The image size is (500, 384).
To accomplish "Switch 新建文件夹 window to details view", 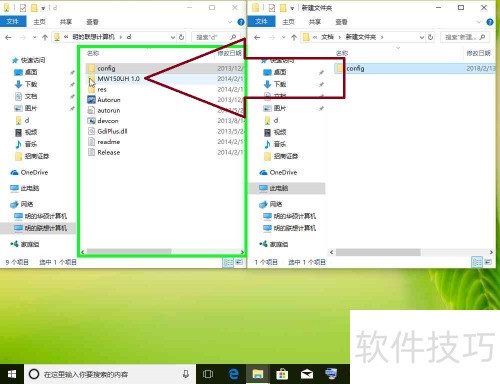I will coord(477,263).
